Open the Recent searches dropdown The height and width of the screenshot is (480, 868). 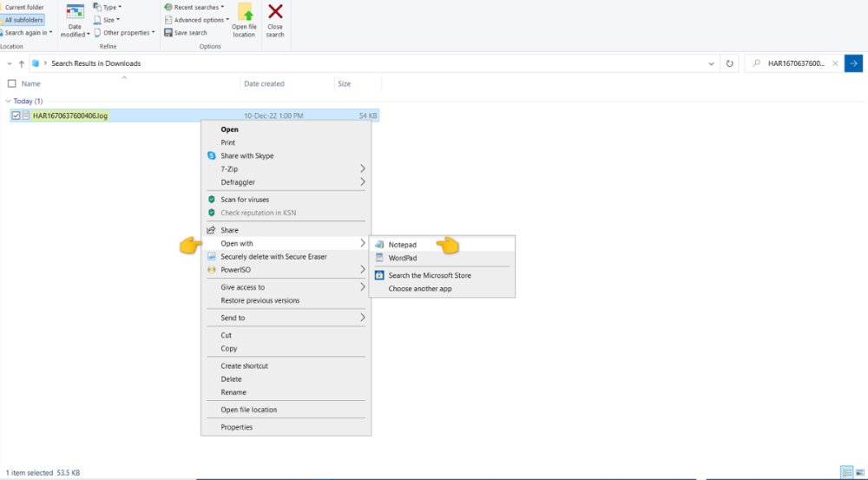tap(198, 7)
